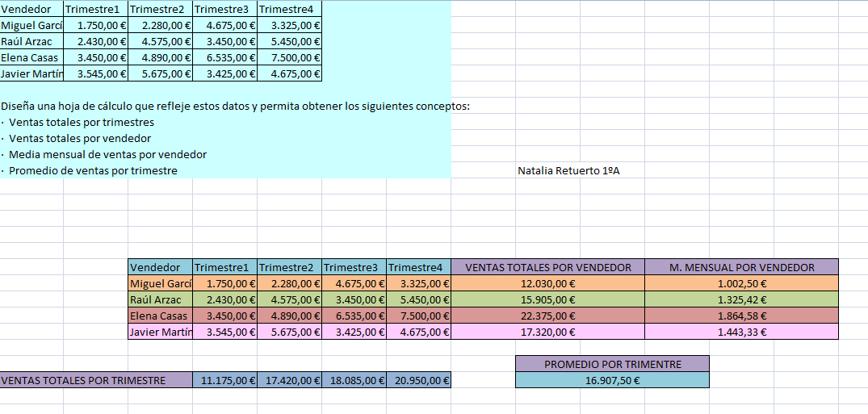868x414 pixels.
Task: Select monthly average 1.443,33 €
Action: tap(742, 332)
